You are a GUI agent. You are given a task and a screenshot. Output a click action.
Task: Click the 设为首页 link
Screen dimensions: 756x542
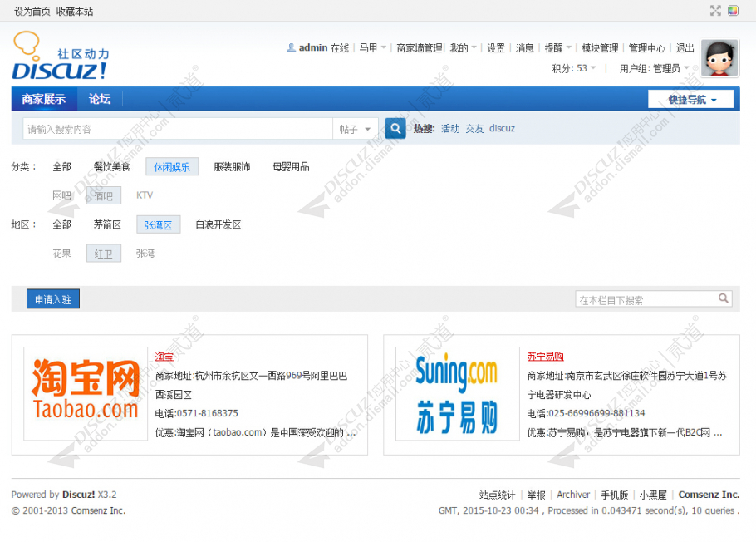pos(32,11)
